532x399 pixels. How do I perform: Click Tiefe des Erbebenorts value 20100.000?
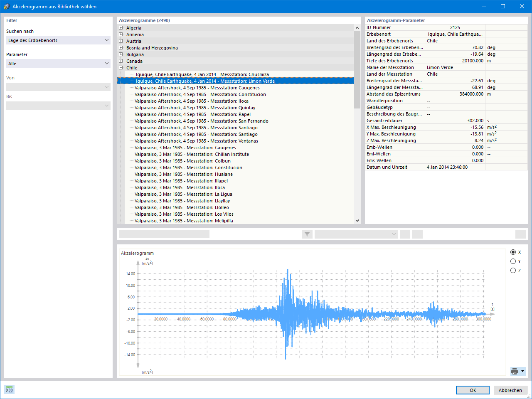point(455,61)
